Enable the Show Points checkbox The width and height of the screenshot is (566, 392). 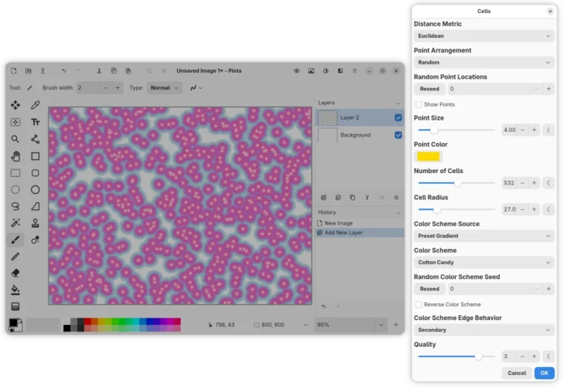(419, 104)
